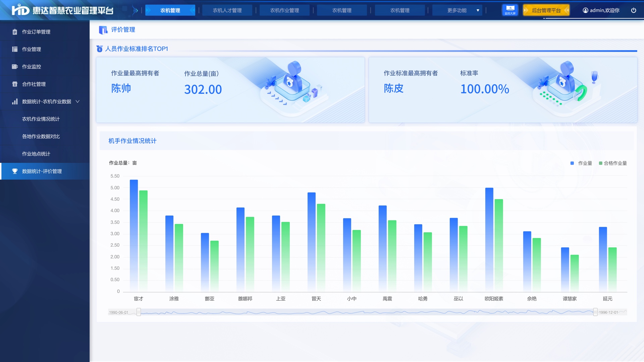The height and width of the screenshot is (362, 644).
Task: Click the 作业监控 camera icon in sidebar
Action: point(15,67)
